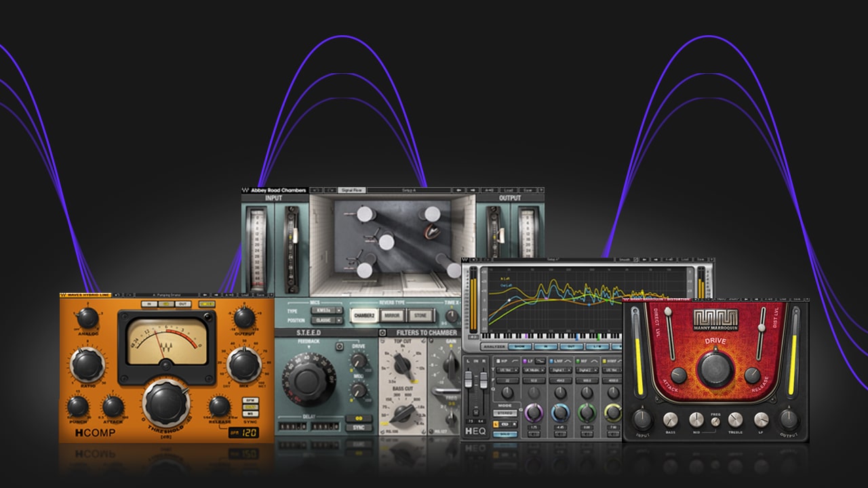
Task: Click the purple LF gain knob in H-EQ
Action: (x=534, y=413)
